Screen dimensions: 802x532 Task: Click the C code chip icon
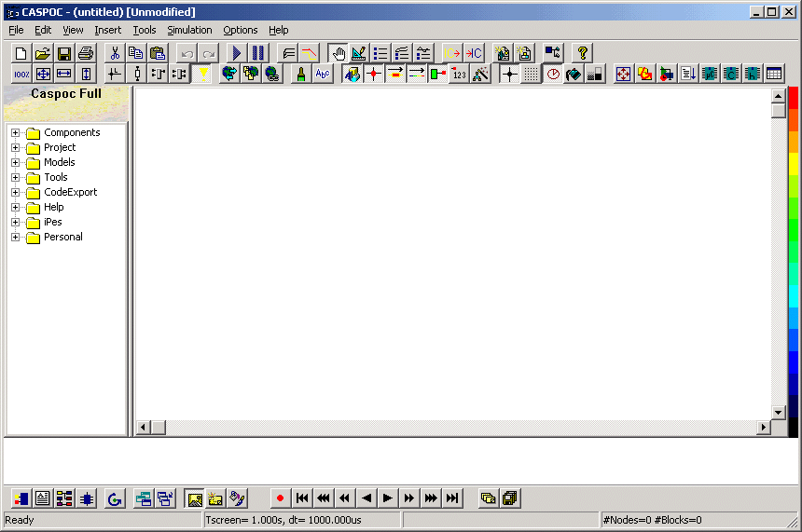[731, 75]
